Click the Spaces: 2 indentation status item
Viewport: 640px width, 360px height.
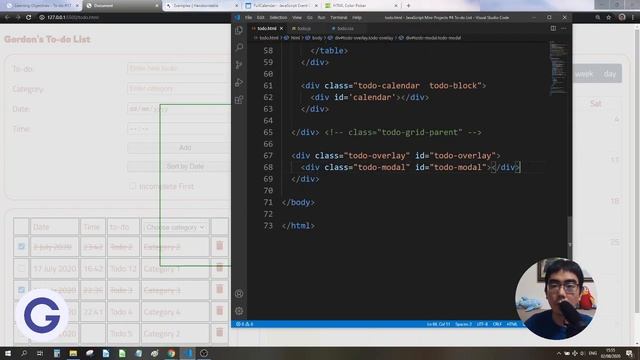[x=463, y=324]
